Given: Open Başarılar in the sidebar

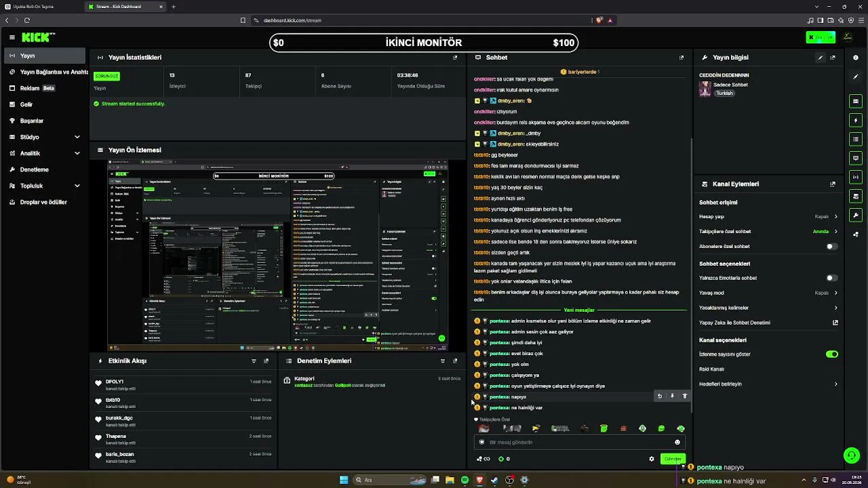Looking at the screenshot, I should [x=45, y=121].
